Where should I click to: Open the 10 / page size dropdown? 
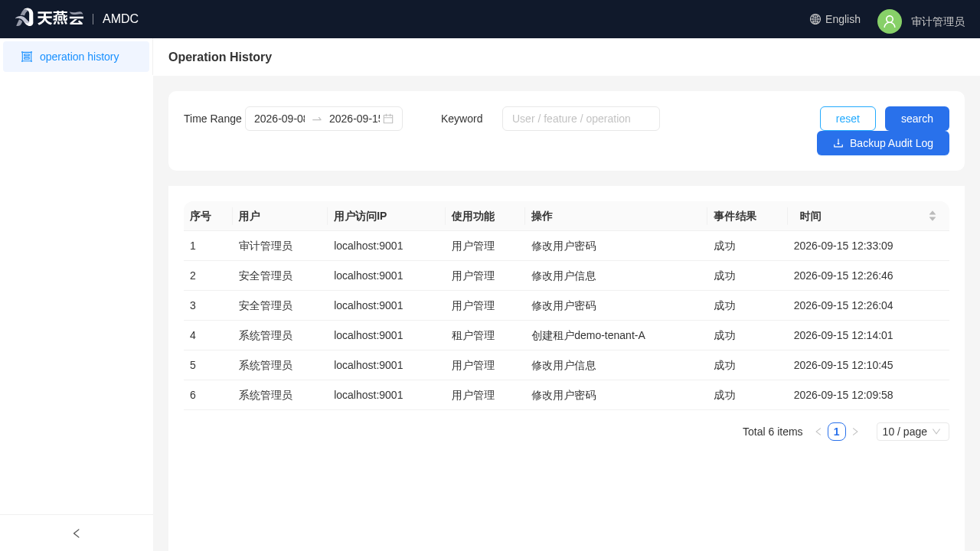[913, 432]
